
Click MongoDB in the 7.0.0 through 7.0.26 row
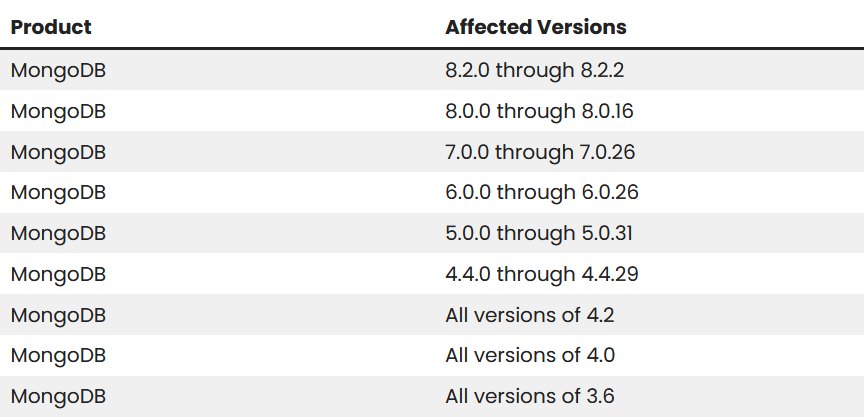click(58, 152)
